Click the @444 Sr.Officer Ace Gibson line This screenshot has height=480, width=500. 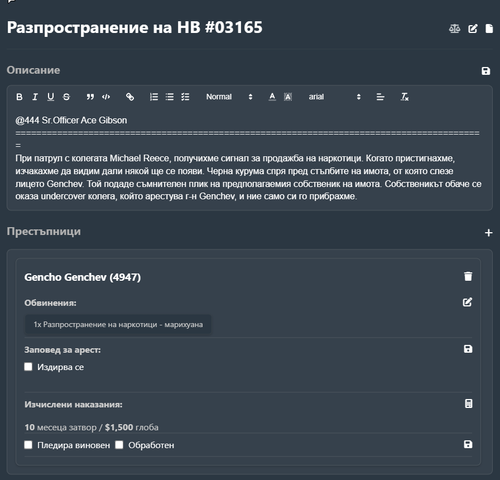[71, 120]
